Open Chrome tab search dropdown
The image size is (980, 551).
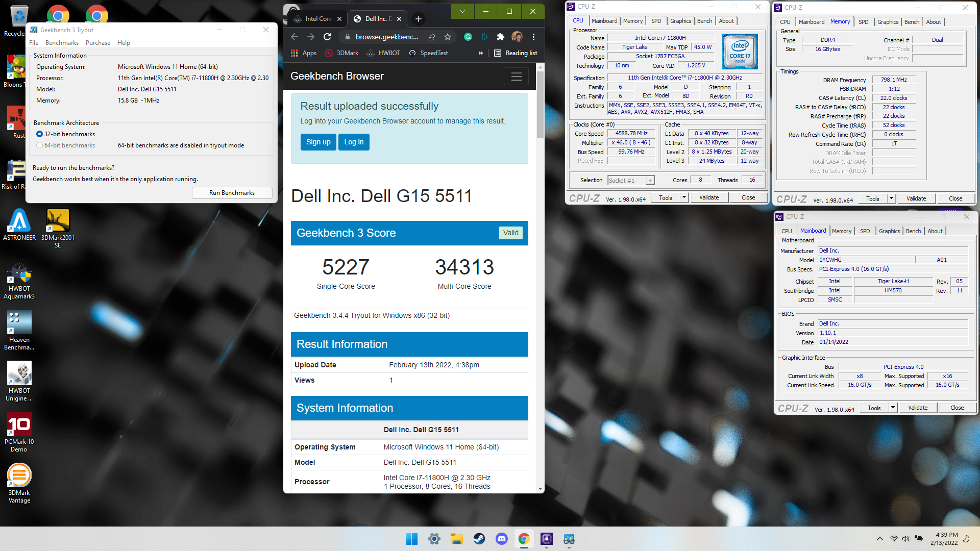[462, 11]
